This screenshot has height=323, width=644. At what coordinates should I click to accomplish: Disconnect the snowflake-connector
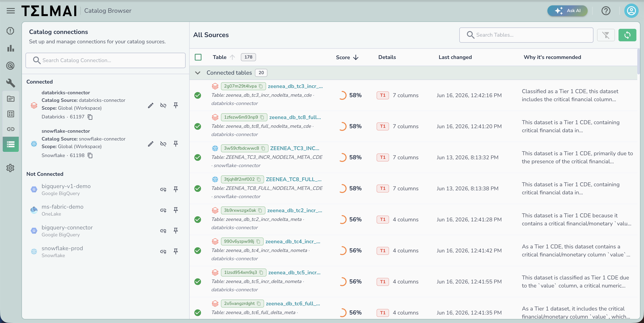click(163, 144)
